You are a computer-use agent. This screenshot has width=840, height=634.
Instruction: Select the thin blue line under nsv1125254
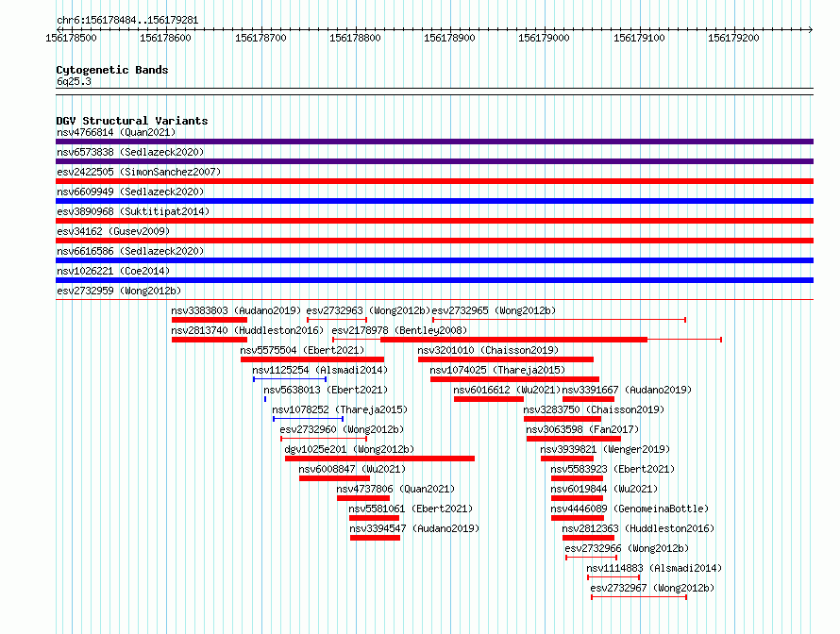point(290,379)
